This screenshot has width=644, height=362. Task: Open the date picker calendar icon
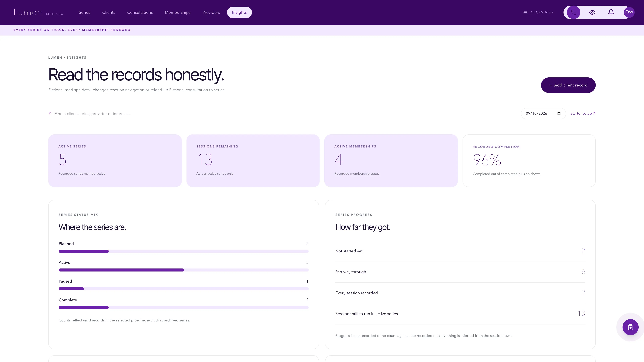(559, 113)
